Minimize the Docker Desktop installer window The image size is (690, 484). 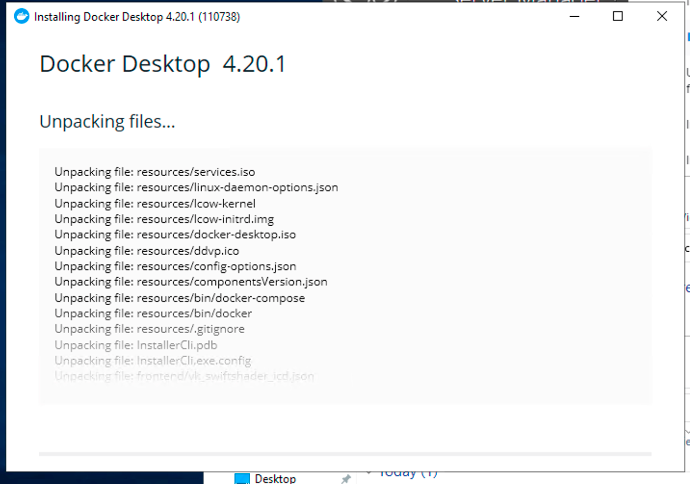pos(574,17)
